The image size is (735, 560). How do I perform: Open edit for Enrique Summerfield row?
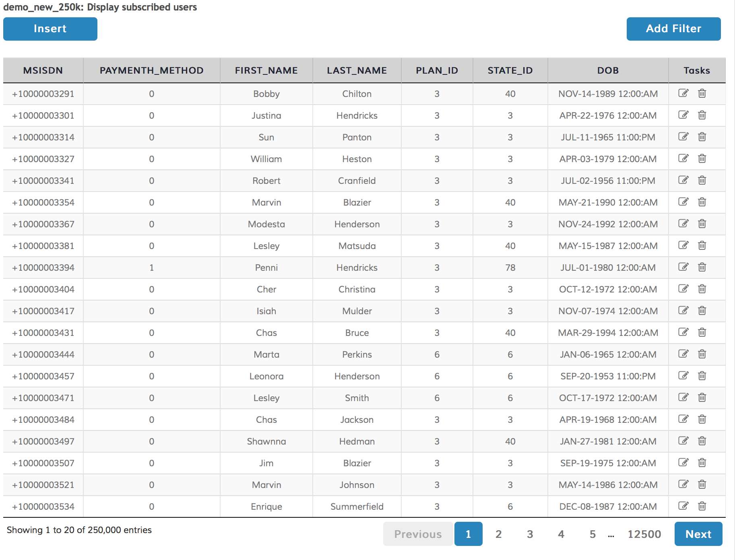pyautogui.click(x=683, y=506)
